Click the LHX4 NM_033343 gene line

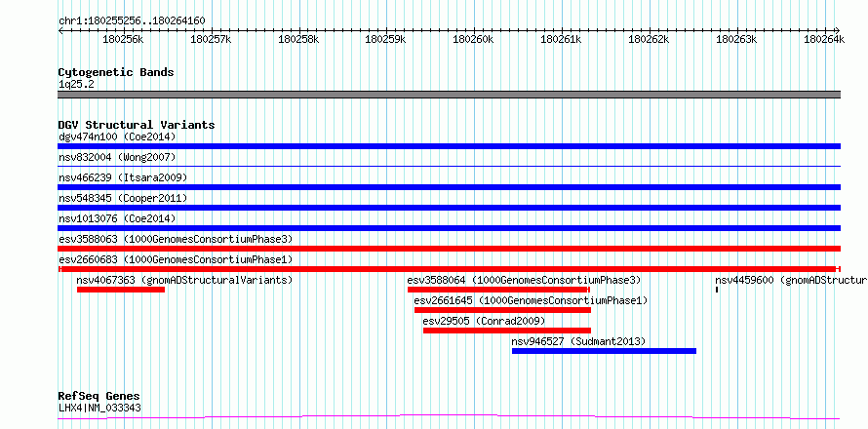click(x=449, y=417)
